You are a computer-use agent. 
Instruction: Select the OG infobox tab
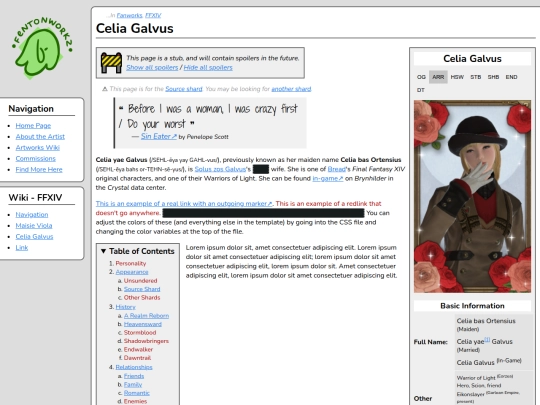coord(421,77)
